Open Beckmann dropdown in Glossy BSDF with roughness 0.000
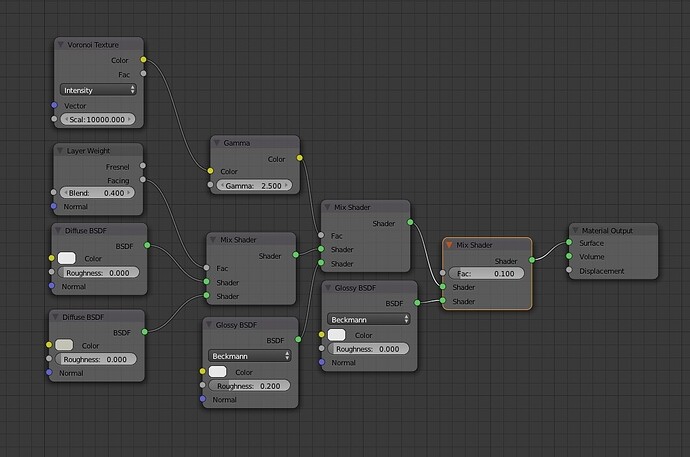The width and height of the screenshot is (690, 457). pos(369,319)
